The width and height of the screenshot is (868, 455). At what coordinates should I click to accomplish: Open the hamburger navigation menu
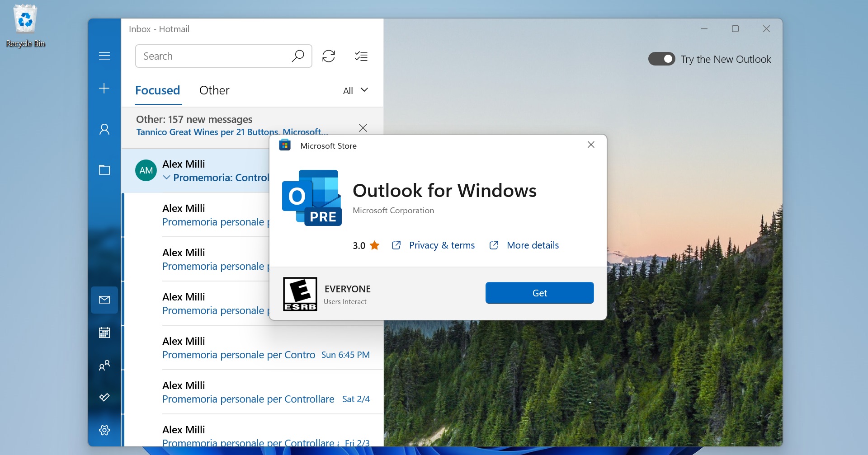[x=104, y=56]
